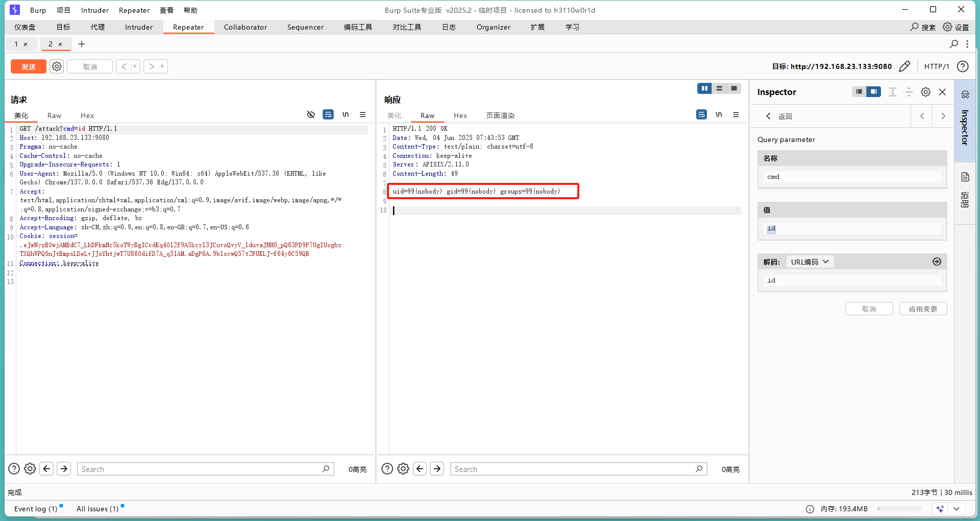Screen dimensions: 980x521
Task: Dock Inspector to left layout toggle
Action: coord(859,92)
